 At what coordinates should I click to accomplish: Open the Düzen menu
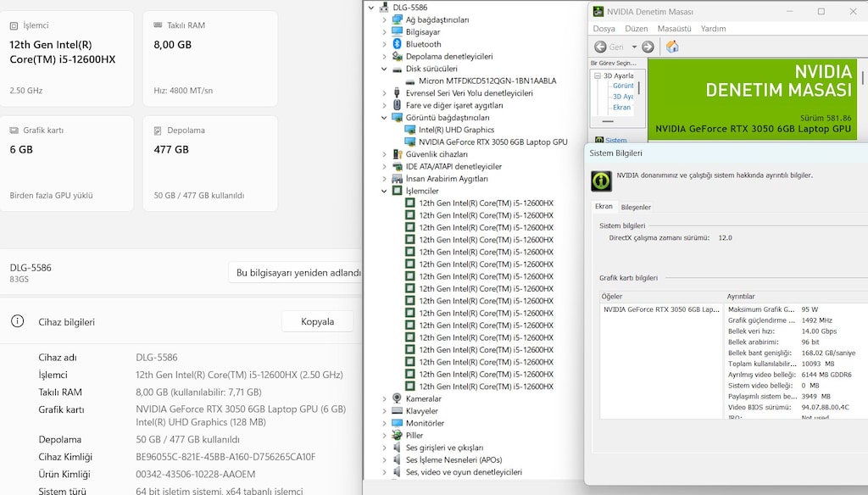pyautogui.click(x=636, y=28)
